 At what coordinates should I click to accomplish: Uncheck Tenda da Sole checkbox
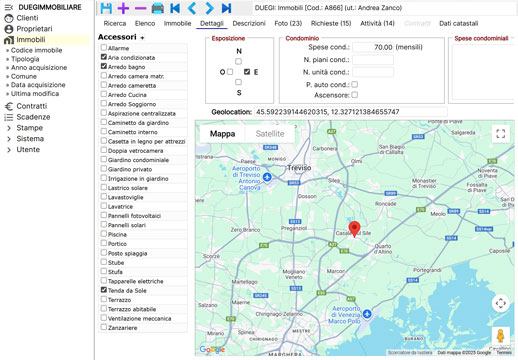click(104, 290)
